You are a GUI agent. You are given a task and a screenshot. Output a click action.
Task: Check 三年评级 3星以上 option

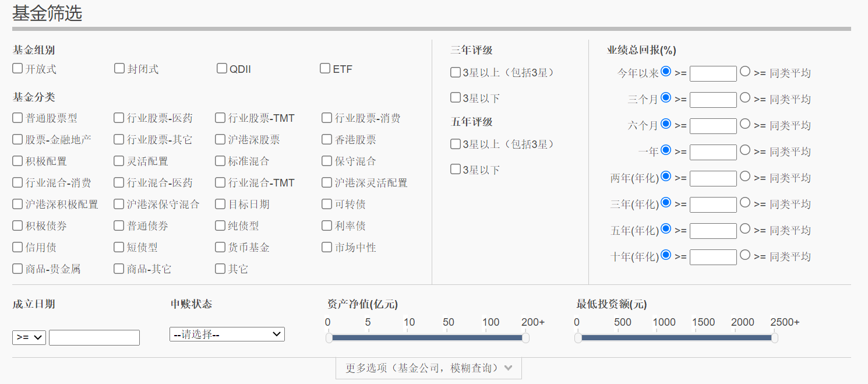pyautogui.click(x=456, y=73)
